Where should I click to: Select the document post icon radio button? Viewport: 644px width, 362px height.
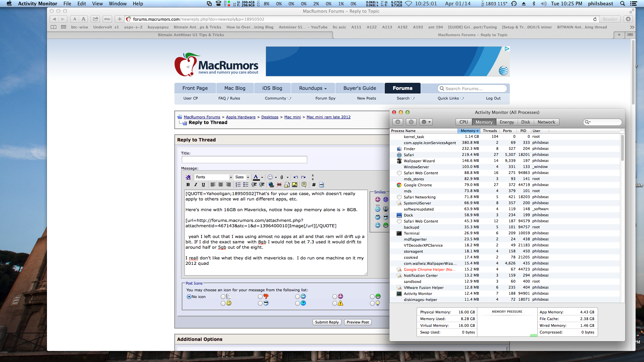pyautogui.click(x=223, y=297)
